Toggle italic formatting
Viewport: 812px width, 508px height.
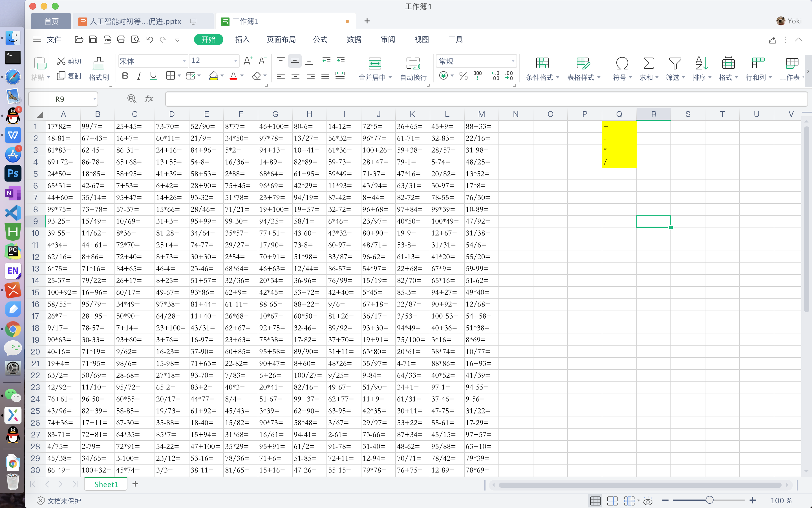[139, 76]
